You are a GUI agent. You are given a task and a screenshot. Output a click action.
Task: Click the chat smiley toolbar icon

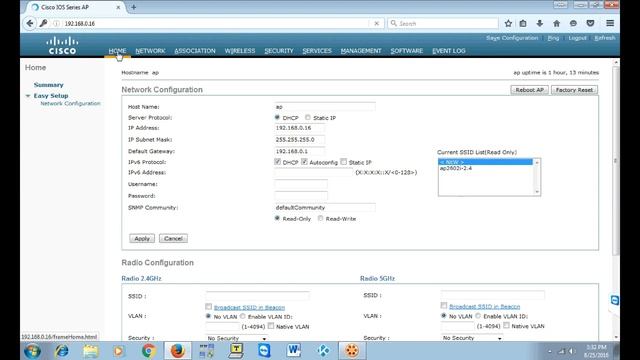pos(573,24)
